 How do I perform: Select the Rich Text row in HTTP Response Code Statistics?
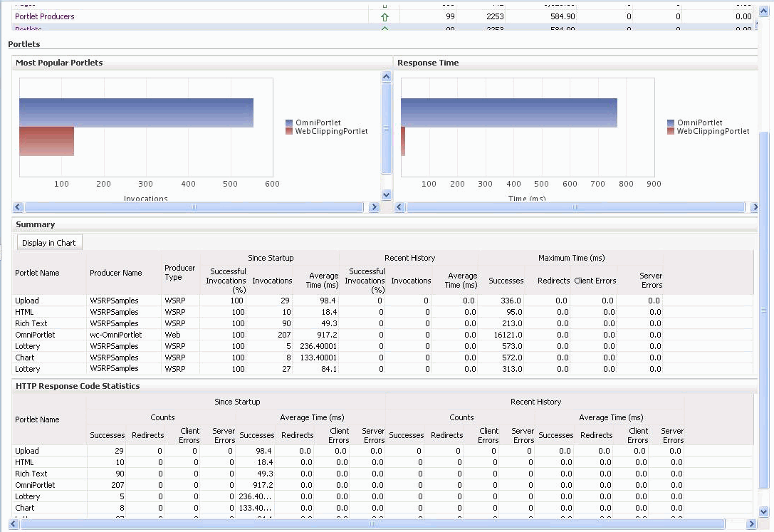[x=31, y=474]
